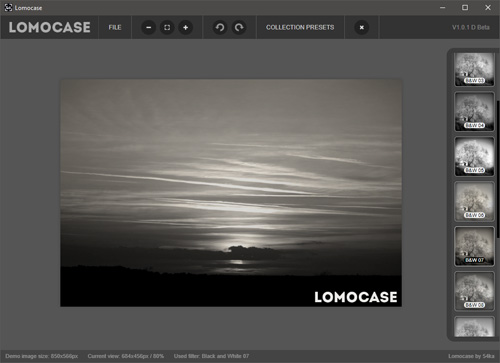Click the Lomocase by 54ka credit link
This screenshot has height=363, width=500.
[471, 356]
